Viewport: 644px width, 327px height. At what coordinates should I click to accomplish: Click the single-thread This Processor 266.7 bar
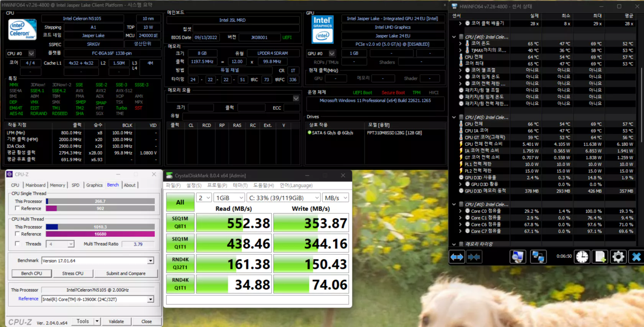(100, 201)
